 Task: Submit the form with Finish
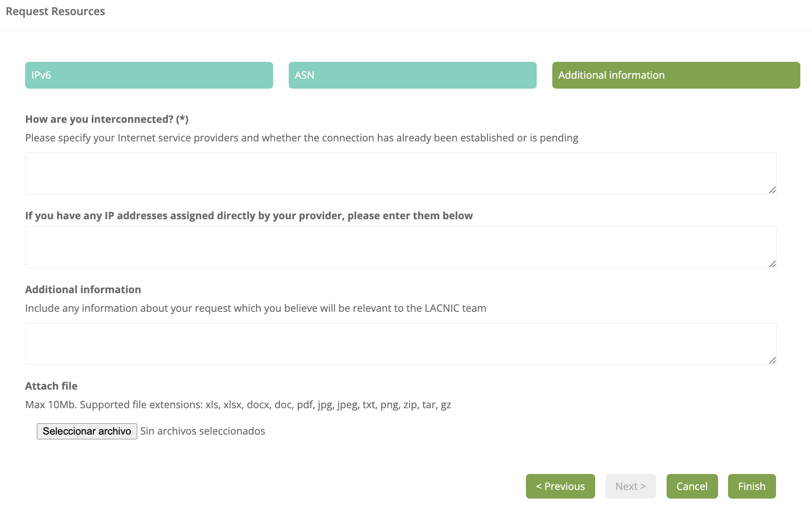tap(751, 486)
